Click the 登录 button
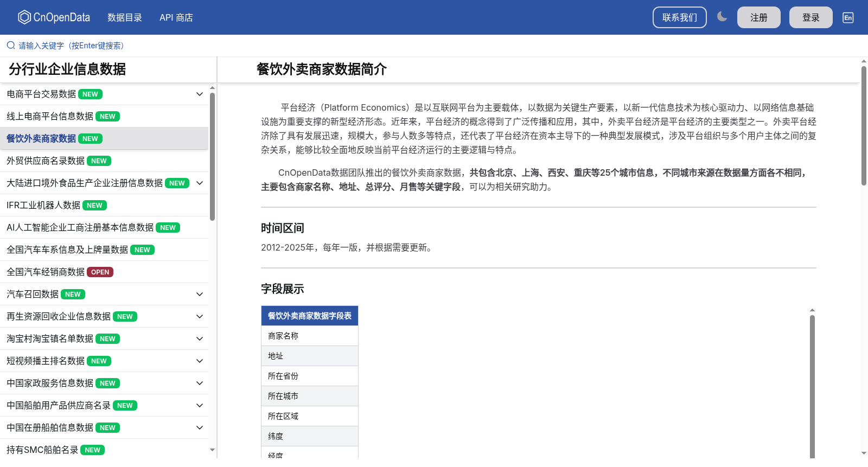Image resolution: width=868 pixels, height=467 pixels. point(810,17)
